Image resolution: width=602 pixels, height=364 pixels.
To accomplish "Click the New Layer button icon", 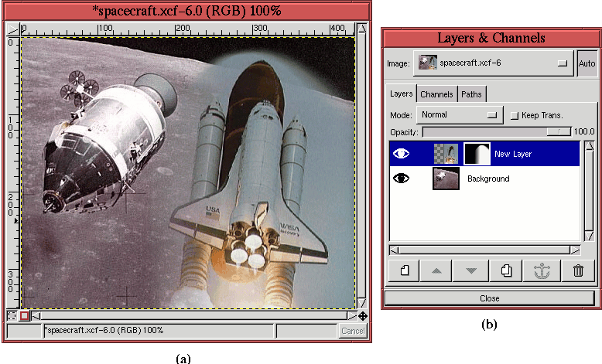I will (403, 270).
